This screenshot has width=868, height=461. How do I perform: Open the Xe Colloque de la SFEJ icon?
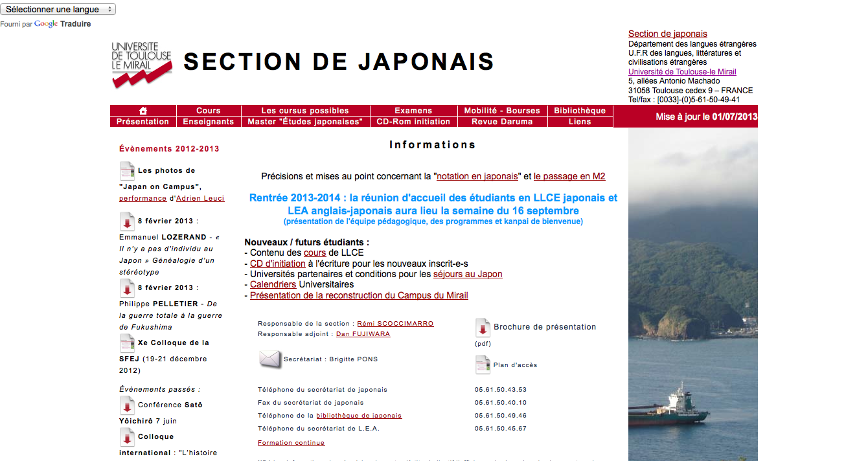(x=127, y=343)
